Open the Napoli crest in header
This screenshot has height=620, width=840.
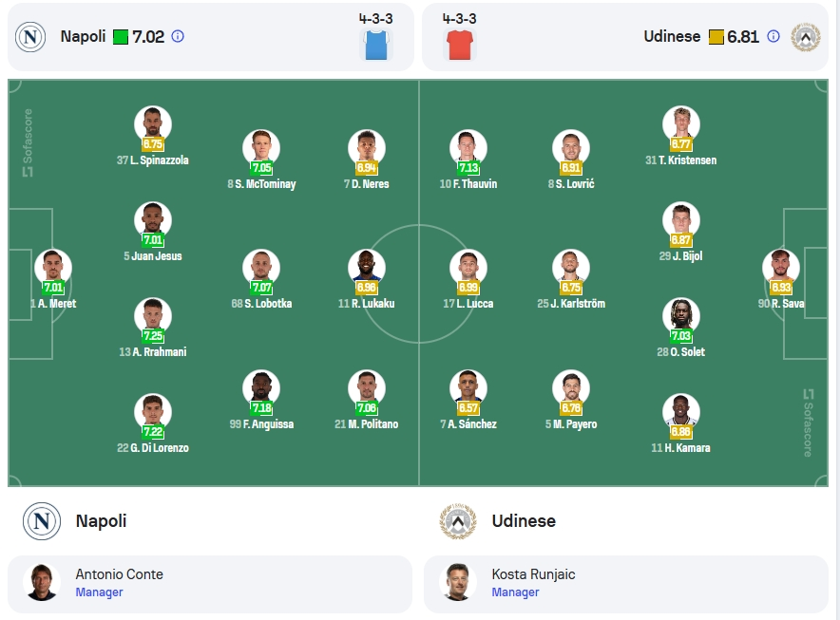(x=30, y=37)
